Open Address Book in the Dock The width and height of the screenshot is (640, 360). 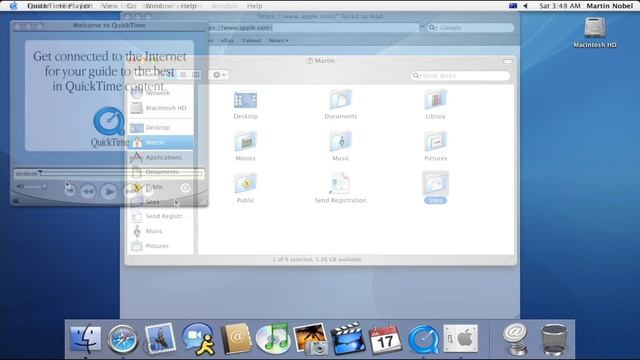pyautogui.click(x=236, y=339)
